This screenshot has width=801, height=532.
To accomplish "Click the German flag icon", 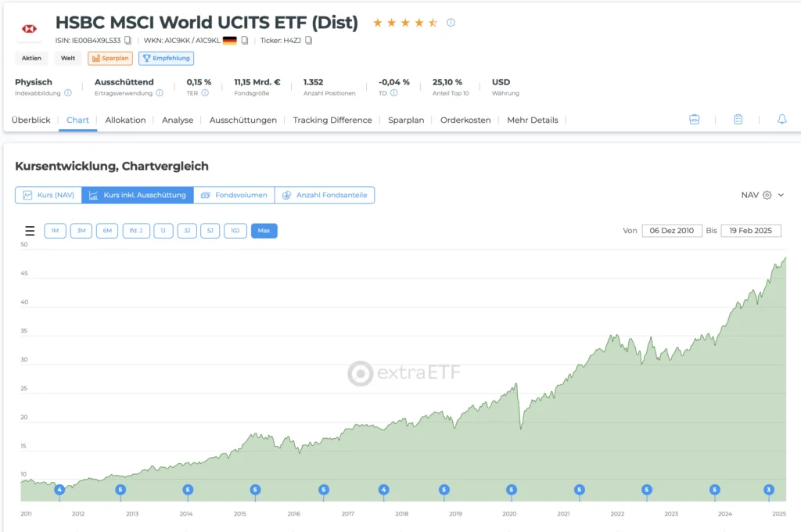I will click(x=230, y=41).
